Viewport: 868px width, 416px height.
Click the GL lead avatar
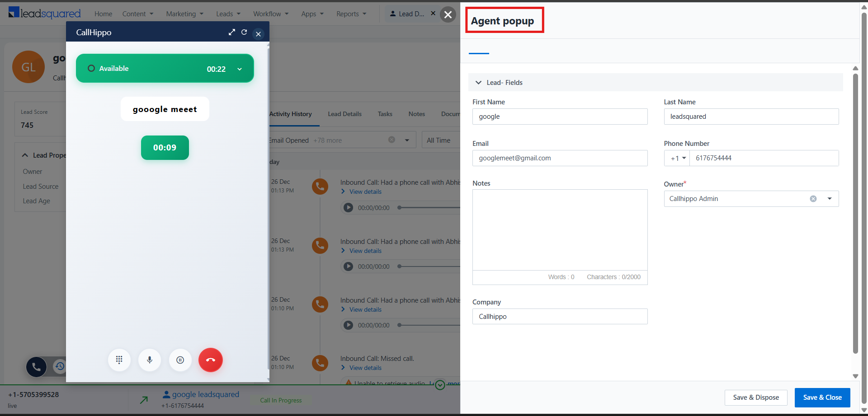pyautogui.click(x=28, y=67)
